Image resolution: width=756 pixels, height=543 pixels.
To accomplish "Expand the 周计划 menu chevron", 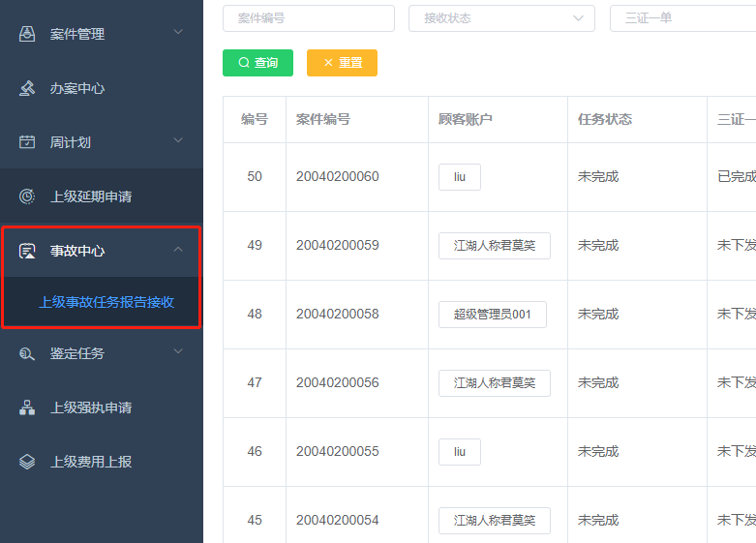I will click(x=178, y=140).
